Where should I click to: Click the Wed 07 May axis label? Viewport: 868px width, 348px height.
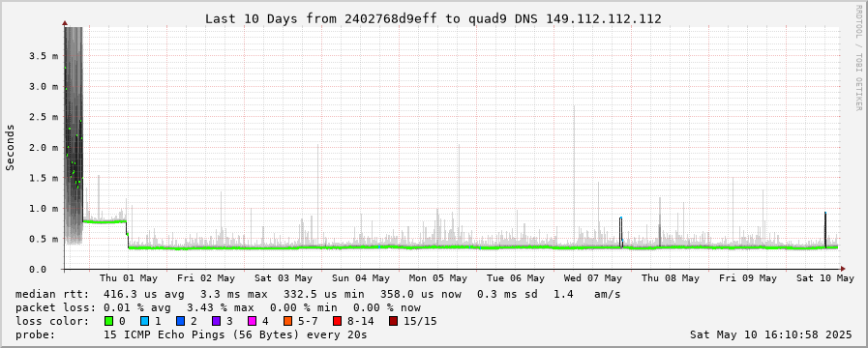pyautogui.click(x=593, y=278)
